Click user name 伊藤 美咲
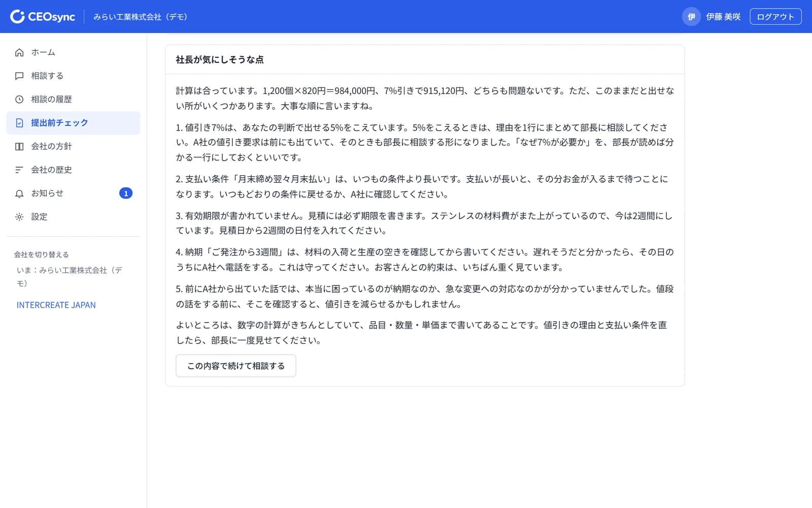Screen dimensions: 812x508 point(723,17)
